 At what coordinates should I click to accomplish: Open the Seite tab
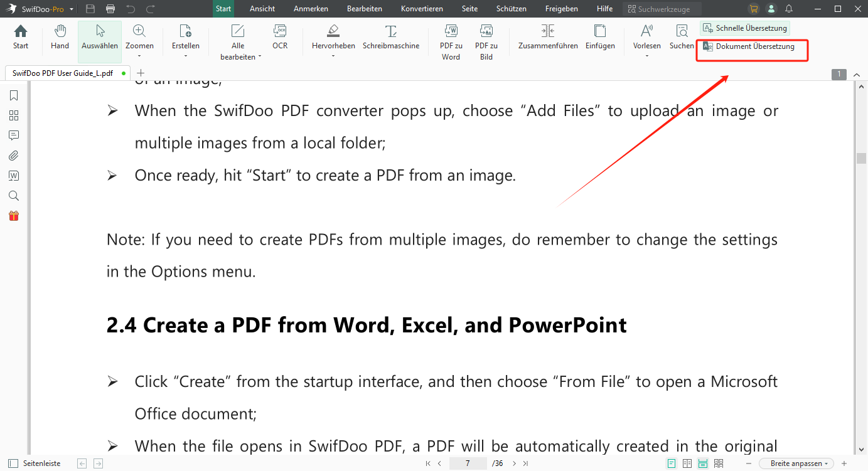469,9
